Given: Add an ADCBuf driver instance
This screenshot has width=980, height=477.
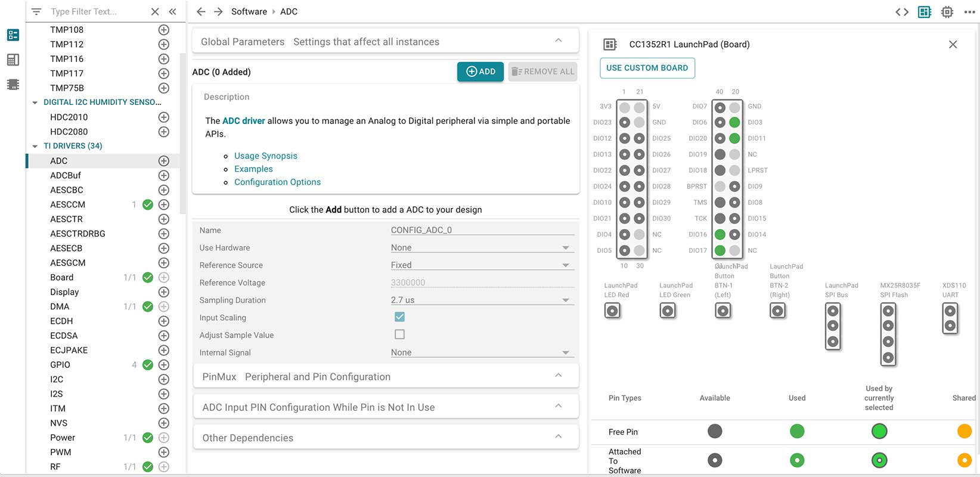Looking at the screenshot, I should point(164,175).
